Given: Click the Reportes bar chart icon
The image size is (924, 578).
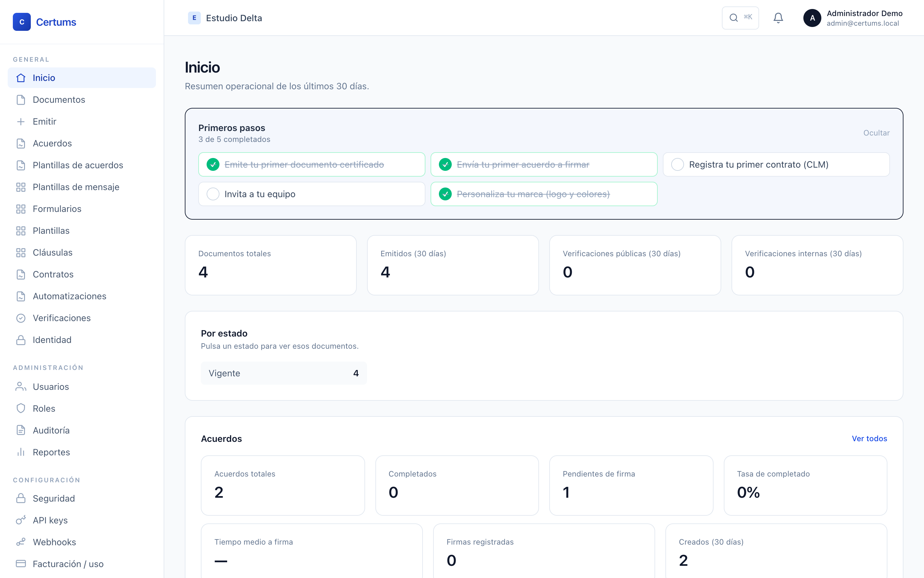Looking at the screenshot, I should coord(21,452).
